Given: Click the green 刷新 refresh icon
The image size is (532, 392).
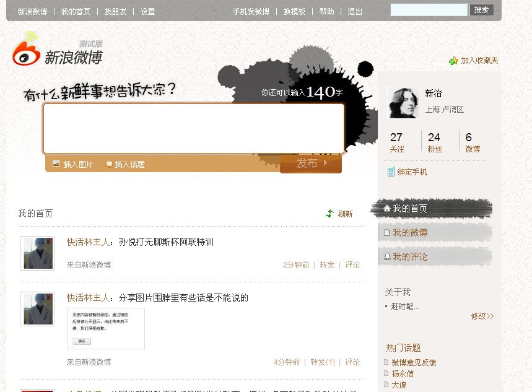Looking at the screenshot, I should (329, 214).
